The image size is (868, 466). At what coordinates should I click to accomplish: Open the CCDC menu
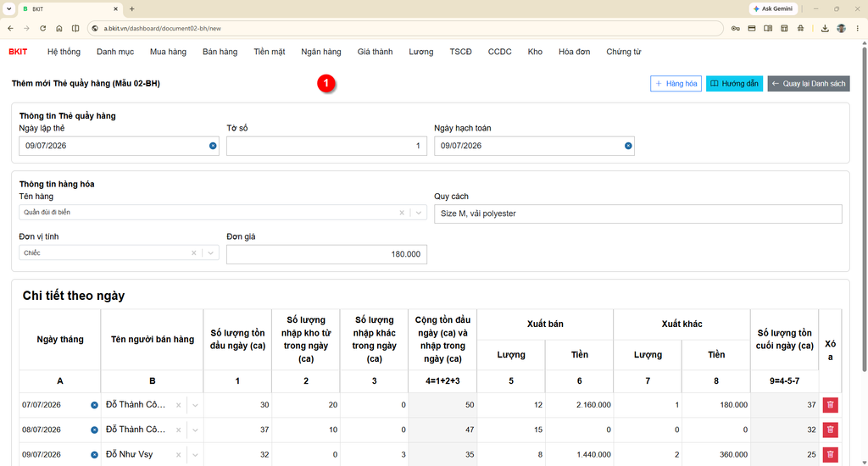click(500, 52)
